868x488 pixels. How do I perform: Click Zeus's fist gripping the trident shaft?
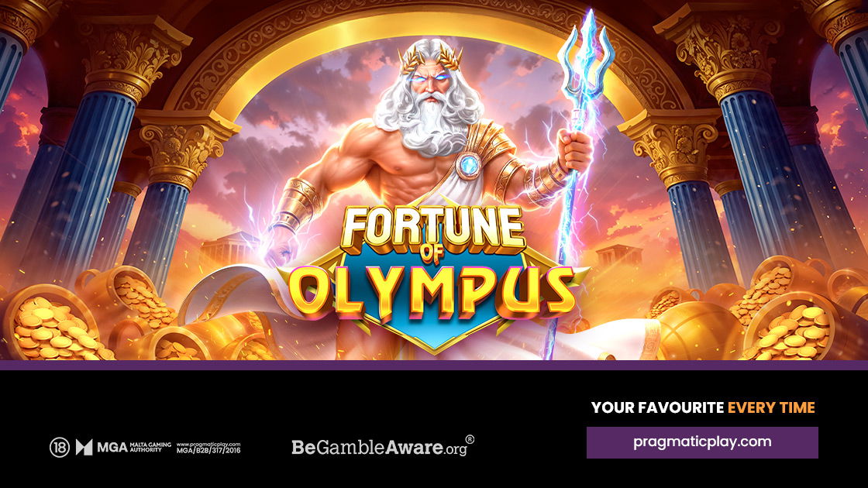click(574, 149)
